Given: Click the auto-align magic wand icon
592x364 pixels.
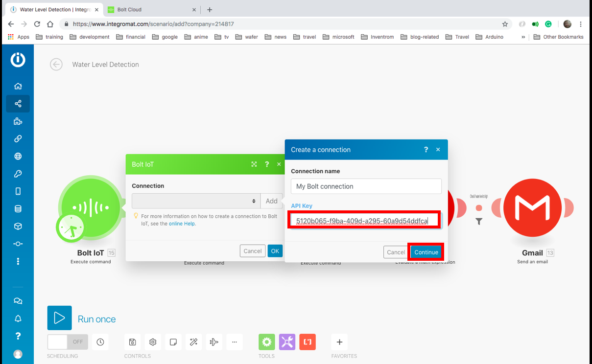Looking at the screenshot, I should click(193, 342).
